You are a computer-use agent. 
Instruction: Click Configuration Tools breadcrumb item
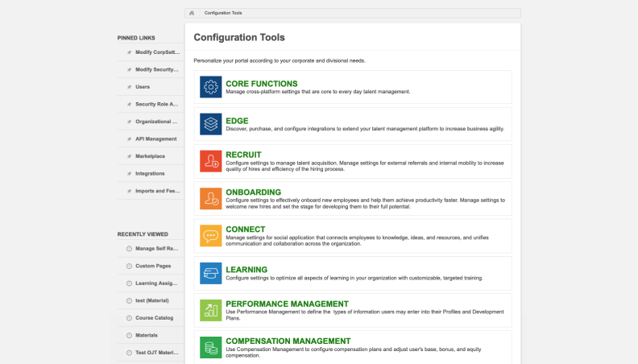click(x=223, y=13)
